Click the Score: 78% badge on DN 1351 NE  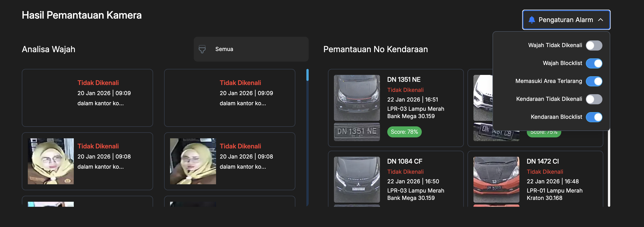click(404, 132)
